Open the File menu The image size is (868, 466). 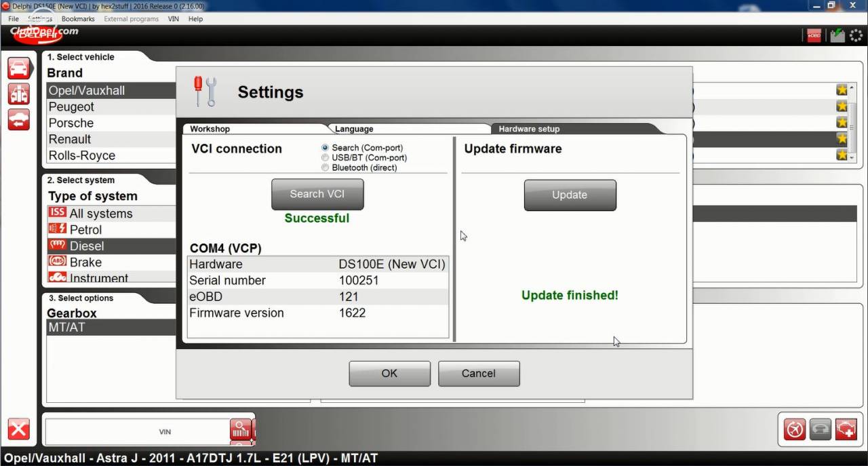click(x=14, y=19)
